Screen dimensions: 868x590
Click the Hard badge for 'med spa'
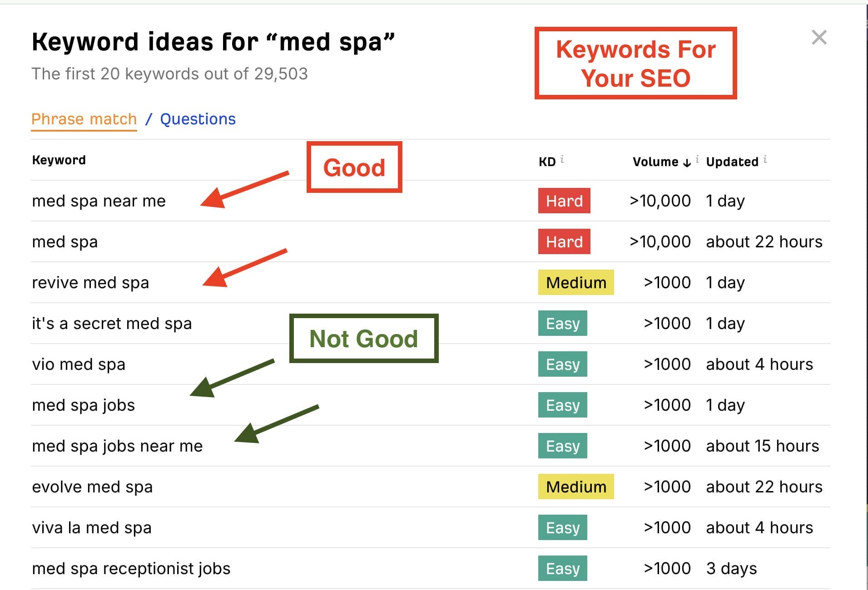(x=564, y=241)
